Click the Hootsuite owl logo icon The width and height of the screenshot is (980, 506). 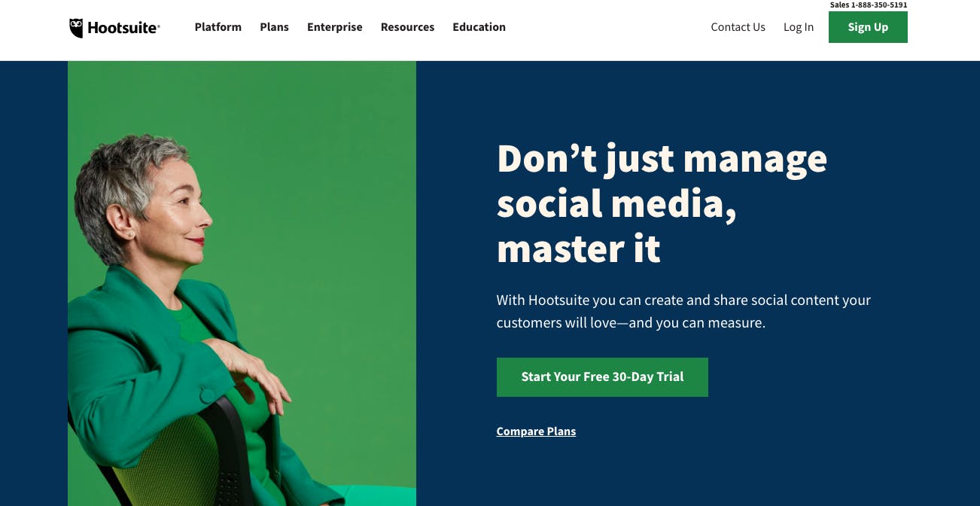click(76, 28)
